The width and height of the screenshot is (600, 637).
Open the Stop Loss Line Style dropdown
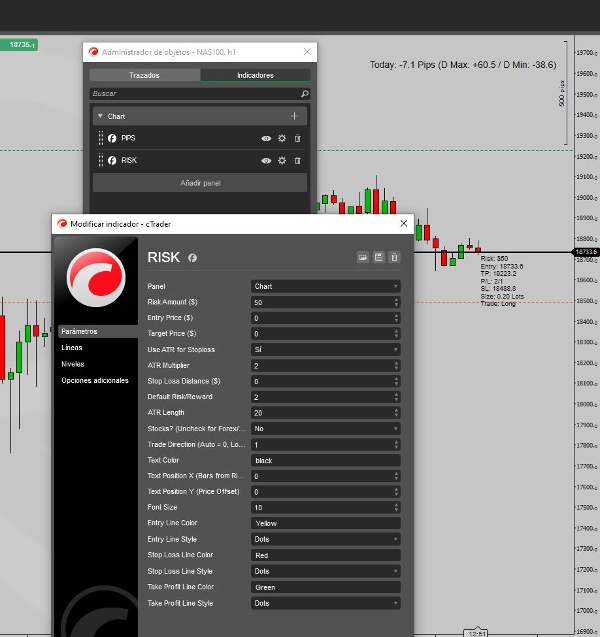tap(326, 571)
